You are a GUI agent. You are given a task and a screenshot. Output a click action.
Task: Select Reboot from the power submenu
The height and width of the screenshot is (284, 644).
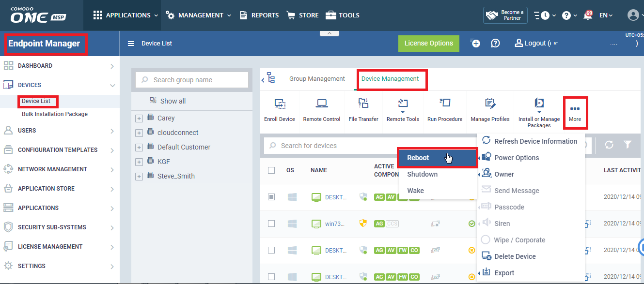tap(438, 158)
